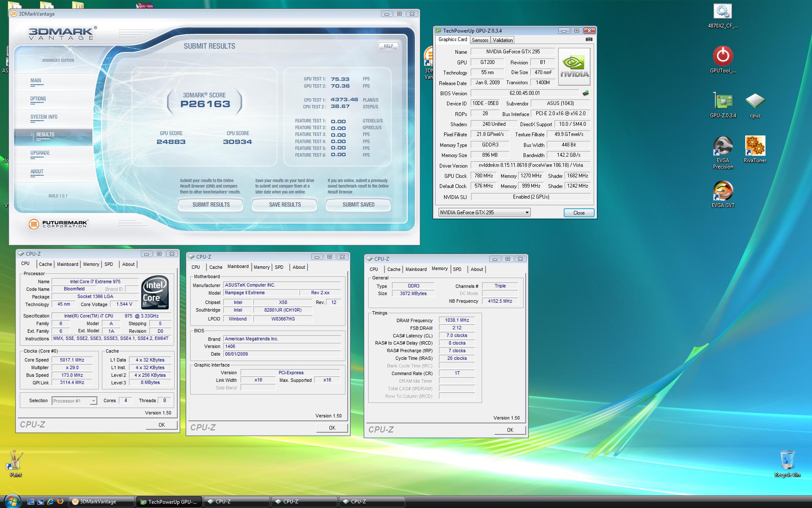Click the BIOS save chip icon in GPU-Z

point(586,93)
